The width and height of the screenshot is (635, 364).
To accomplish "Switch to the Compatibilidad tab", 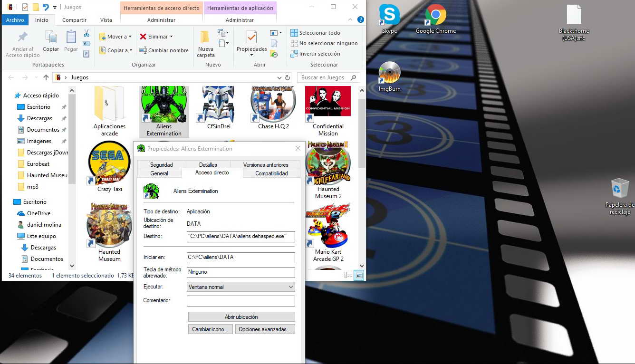I will (x=271, y=173).
